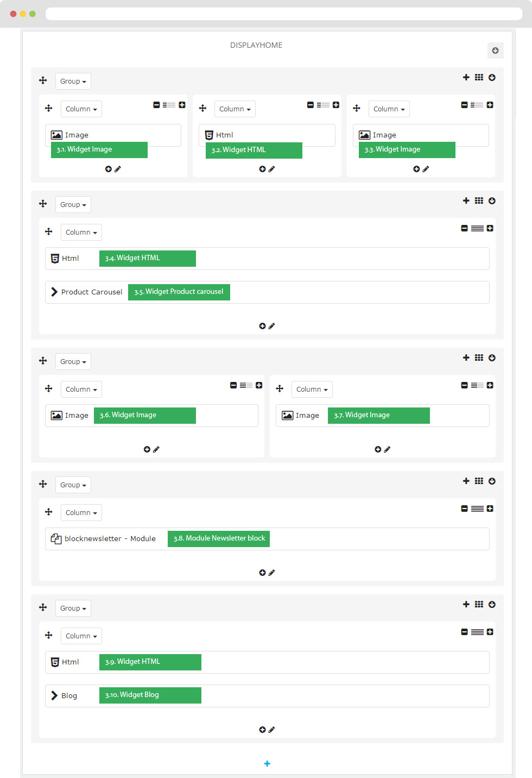Click the move handle of the blocknewsletter column

(49, 512)
